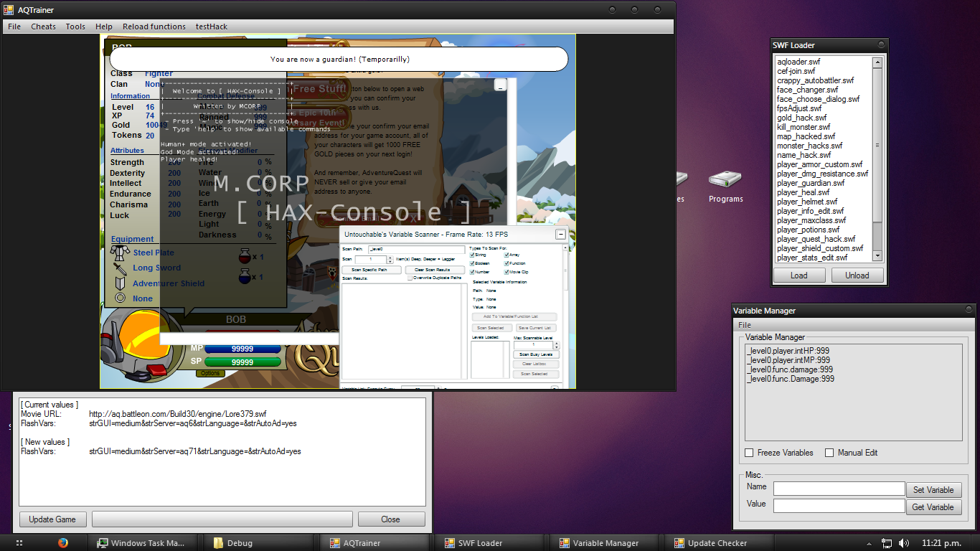The width and height of the screenshot is (980, 551).
Task: Click the Scan Specific Path button
Action: coord(370,270)
